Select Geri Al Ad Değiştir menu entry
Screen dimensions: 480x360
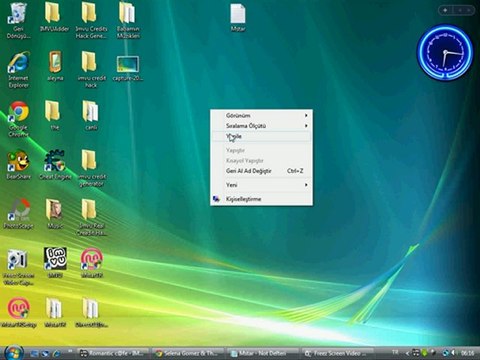261,171
